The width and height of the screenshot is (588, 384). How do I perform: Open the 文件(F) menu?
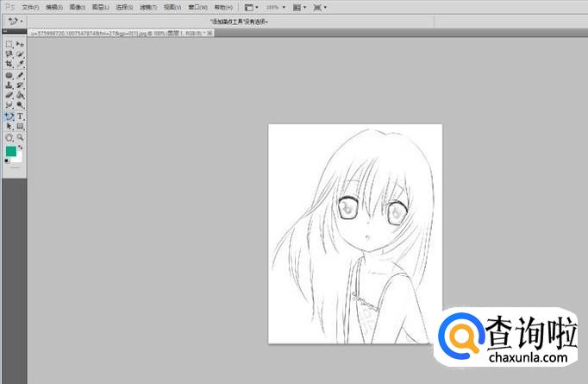click(x=30, y=7)
